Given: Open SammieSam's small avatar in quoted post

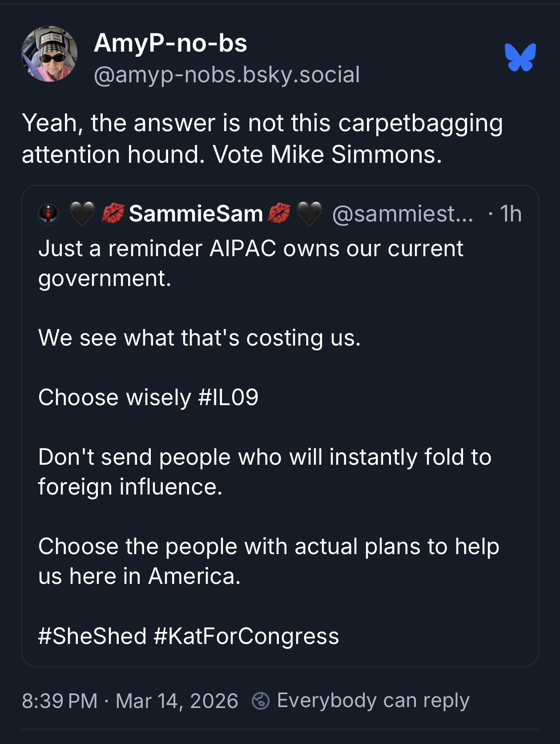Looking at the screenshot, I should [48, 214].
